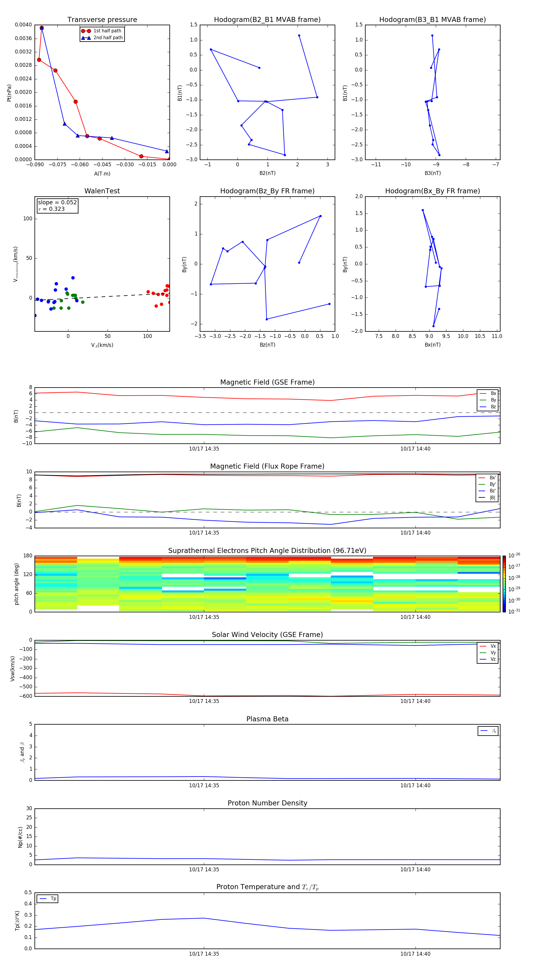Screen dimensions: 535x980
Task: Click the 'Transverse pressure' plot title
Action: click(102, 20)
